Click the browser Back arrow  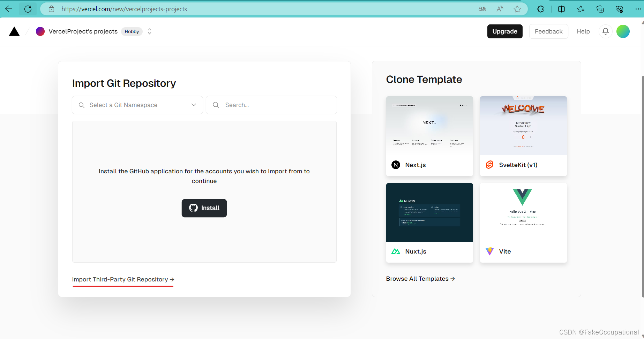[x=9, y=9]
